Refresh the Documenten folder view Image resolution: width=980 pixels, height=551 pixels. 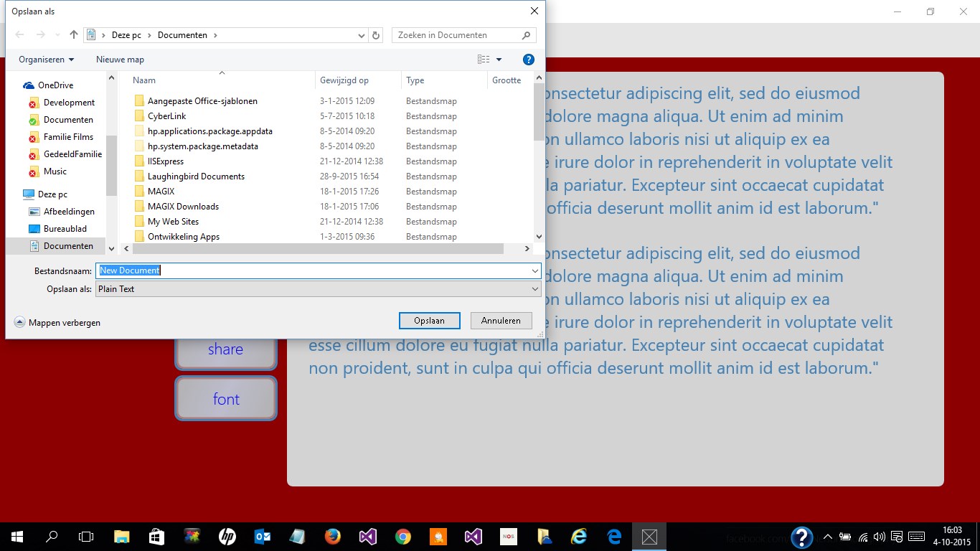click(x=376, y=34)
